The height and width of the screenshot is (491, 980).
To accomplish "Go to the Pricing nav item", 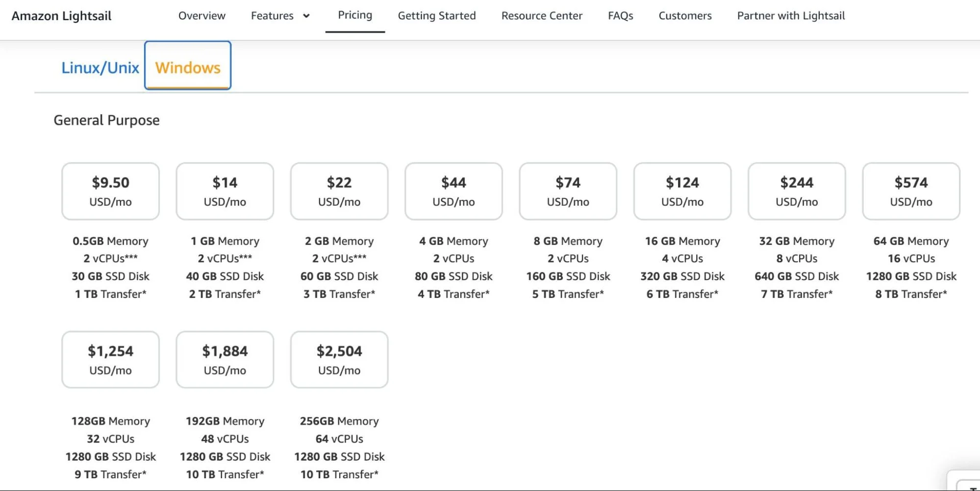I will [355, 15].
